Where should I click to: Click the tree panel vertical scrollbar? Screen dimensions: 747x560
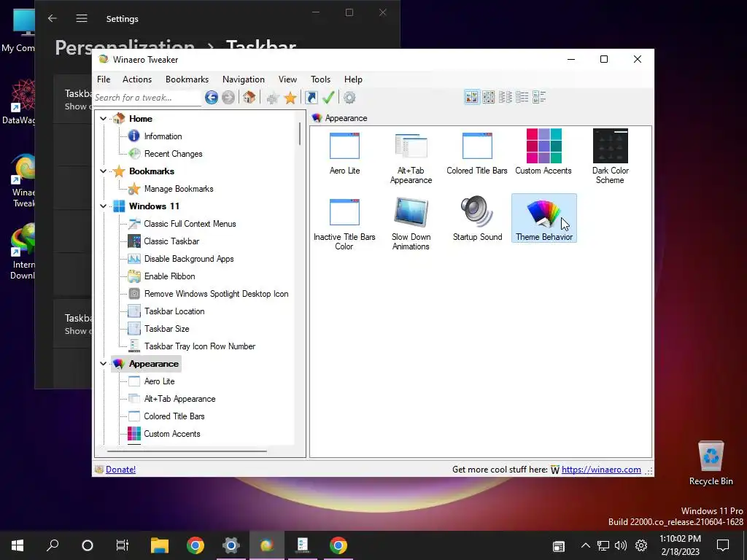tap(300, 134)
